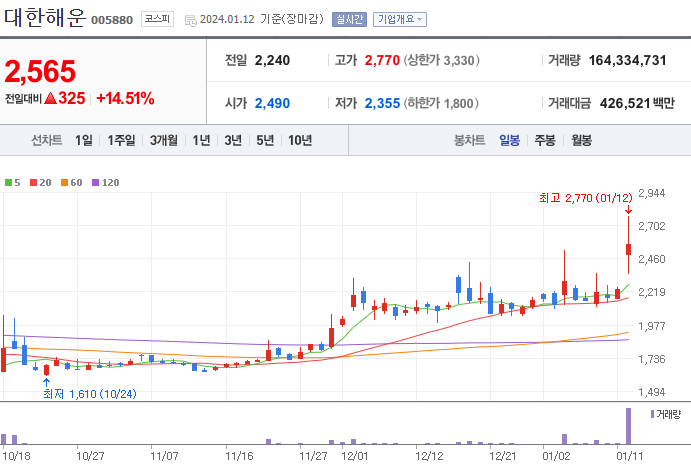Show the 10년 line chart

pos(300,140)
